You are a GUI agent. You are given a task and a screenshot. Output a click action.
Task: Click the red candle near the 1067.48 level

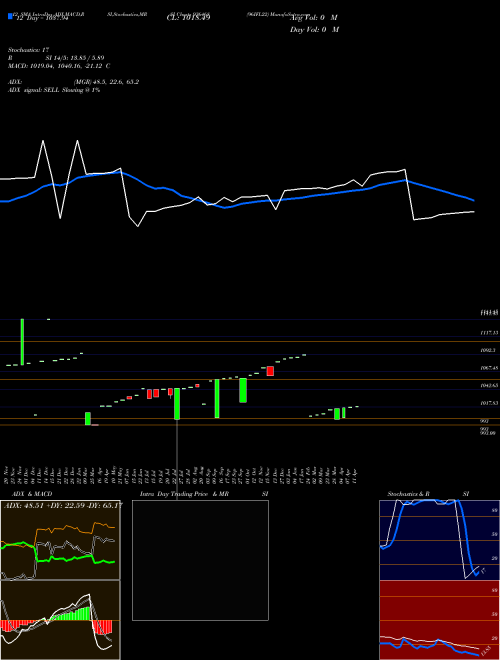point(270,371)
